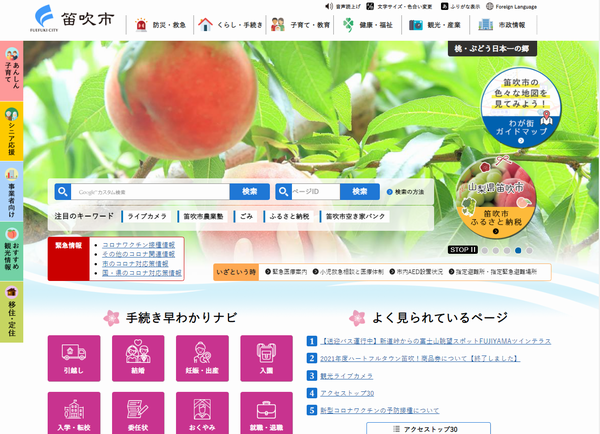This screenshot has height=434, width=600.
Task: Open the おすすめ観光情報 side tab
Action: 11,252
